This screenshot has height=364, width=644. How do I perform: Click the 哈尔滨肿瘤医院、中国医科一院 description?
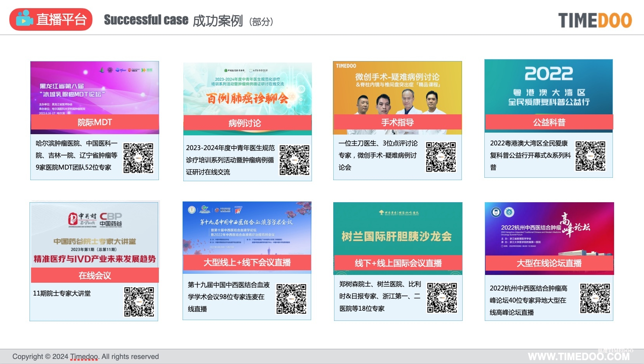coord(77,156)
